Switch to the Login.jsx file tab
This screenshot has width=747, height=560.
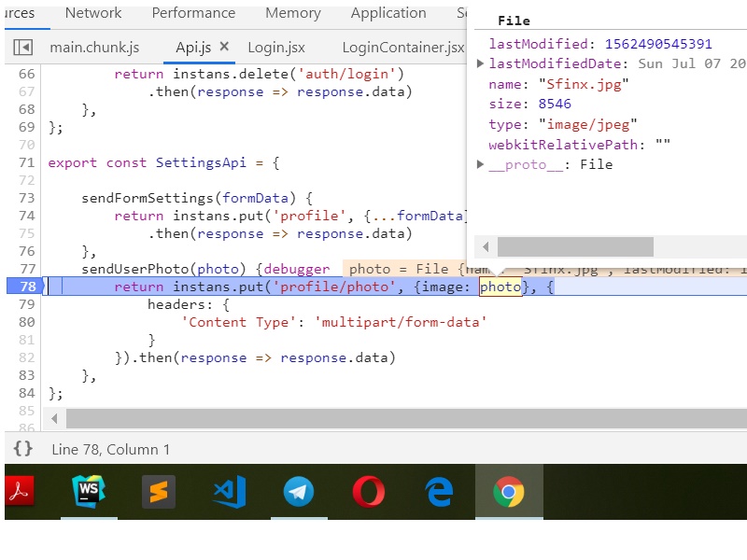coord(276,48)
